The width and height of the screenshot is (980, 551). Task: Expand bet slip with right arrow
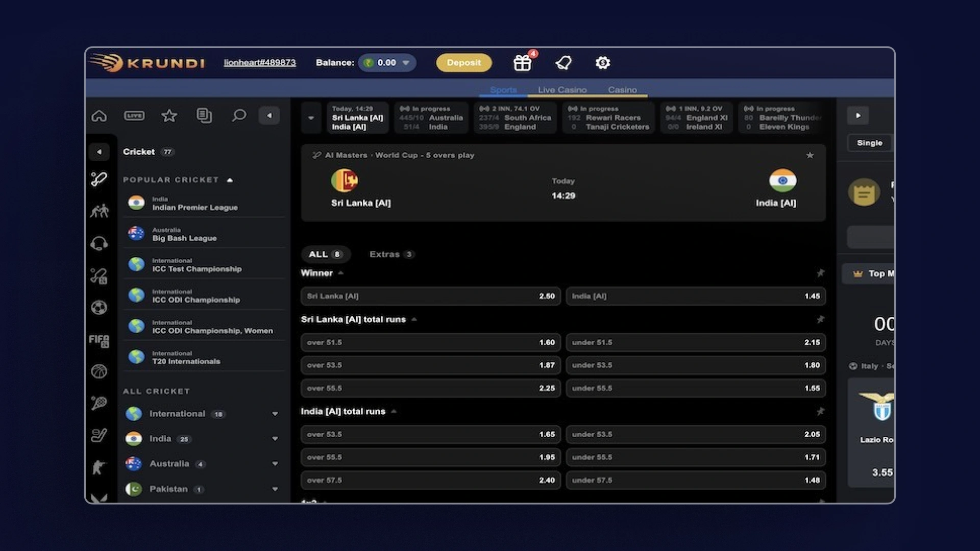(858, 115)
